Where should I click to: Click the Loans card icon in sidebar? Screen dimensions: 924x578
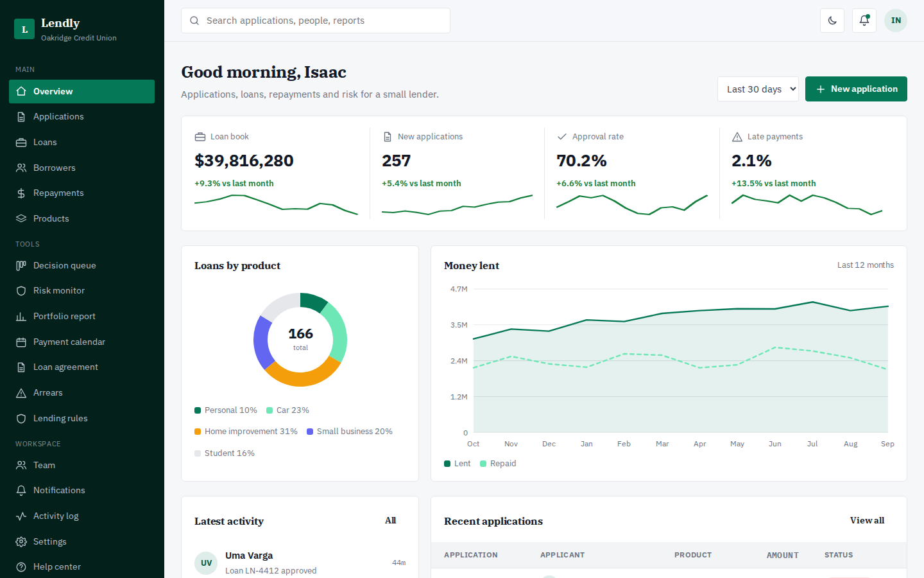(x=21, y=143)
